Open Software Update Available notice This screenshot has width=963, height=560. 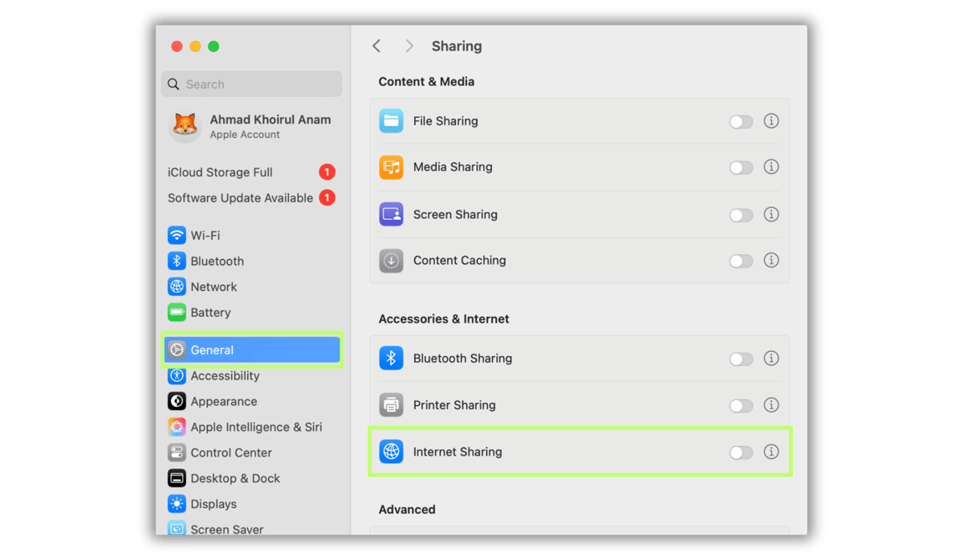point(251,198)
